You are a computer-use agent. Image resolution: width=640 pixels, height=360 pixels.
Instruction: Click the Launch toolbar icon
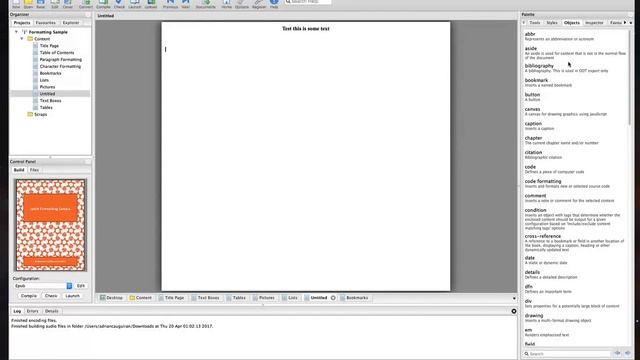[x=135, y=4]
